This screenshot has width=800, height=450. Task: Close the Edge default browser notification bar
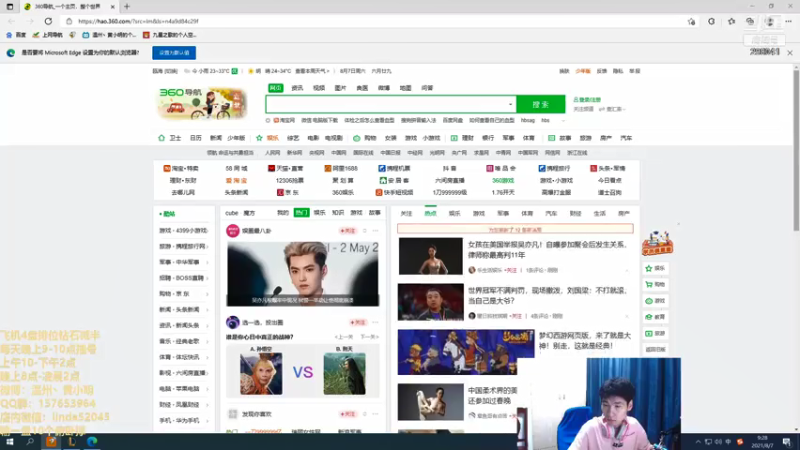pyautogui.click(x=790, y=53)
